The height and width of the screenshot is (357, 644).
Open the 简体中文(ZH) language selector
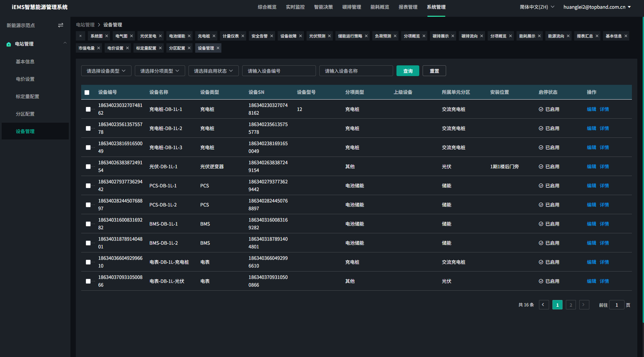(x=537, y=7)
